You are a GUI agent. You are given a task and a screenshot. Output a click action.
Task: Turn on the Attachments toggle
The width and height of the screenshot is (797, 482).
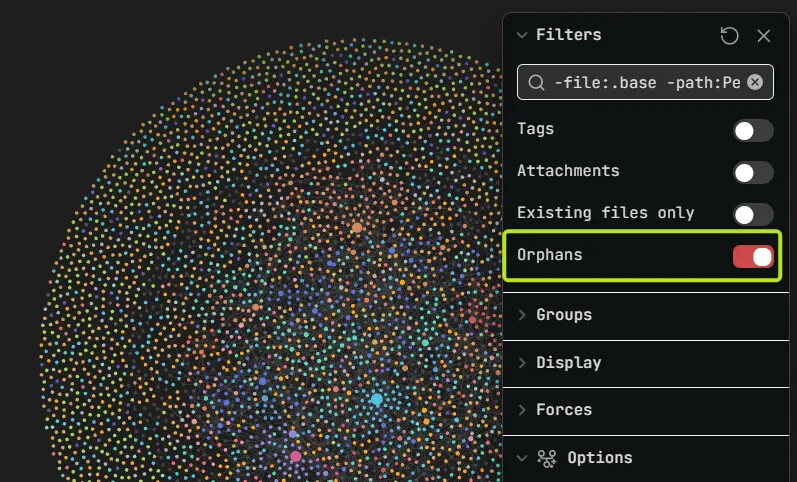pyautogui.click(x=753, y=173)
